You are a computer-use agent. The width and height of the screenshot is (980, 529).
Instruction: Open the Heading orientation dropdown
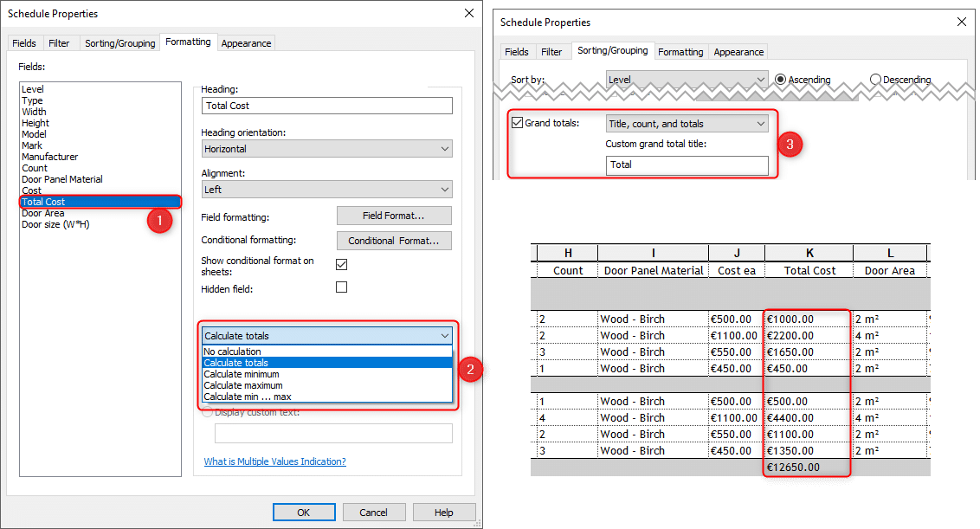click(326, 148)
